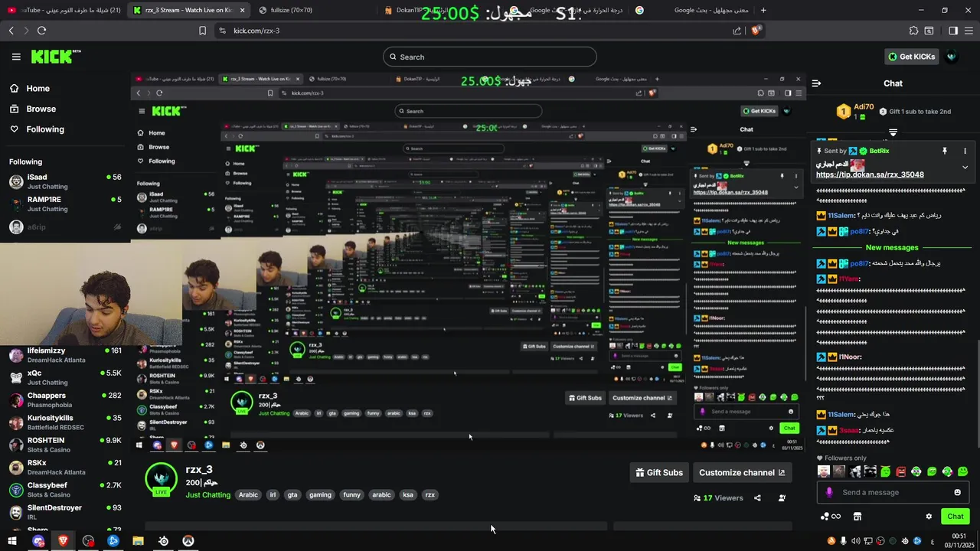Open the emoji picker in message box

point(957,492)
